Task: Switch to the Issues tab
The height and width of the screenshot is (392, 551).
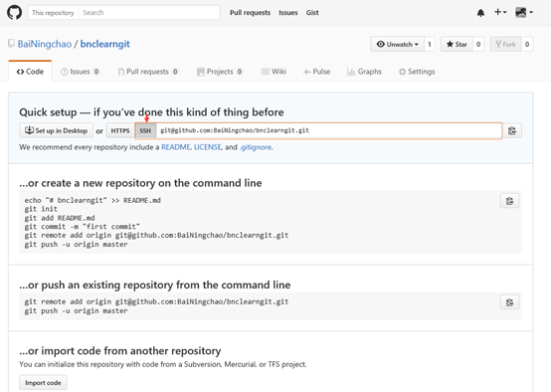Action: (80, 72)
